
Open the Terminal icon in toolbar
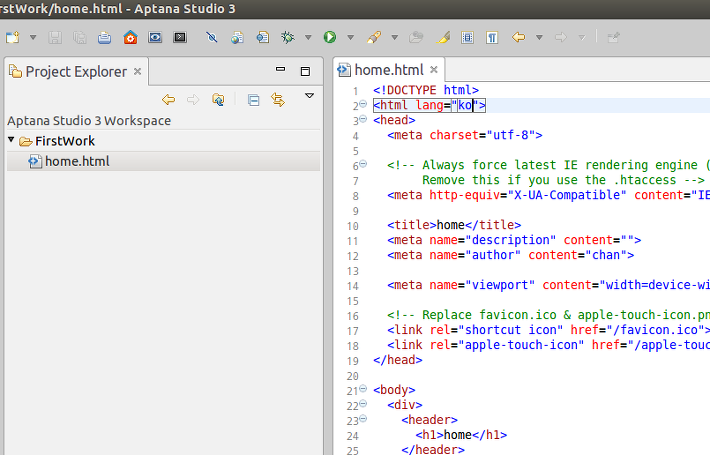[180, 37]
